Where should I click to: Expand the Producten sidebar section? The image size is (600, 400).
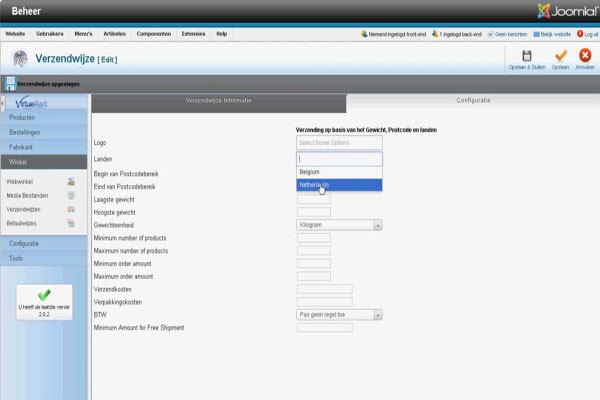tap(45, 118)
